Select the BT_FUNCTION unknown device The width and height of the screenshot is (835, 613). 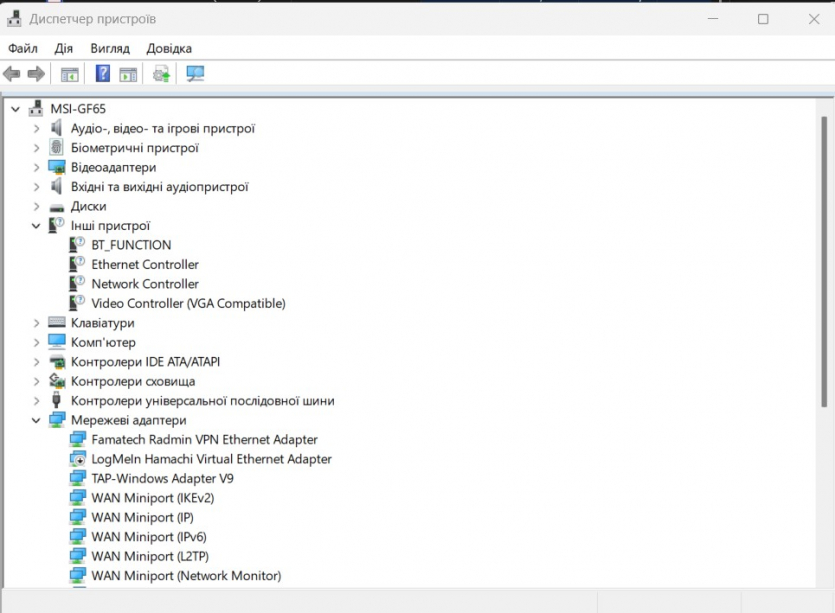130,245
